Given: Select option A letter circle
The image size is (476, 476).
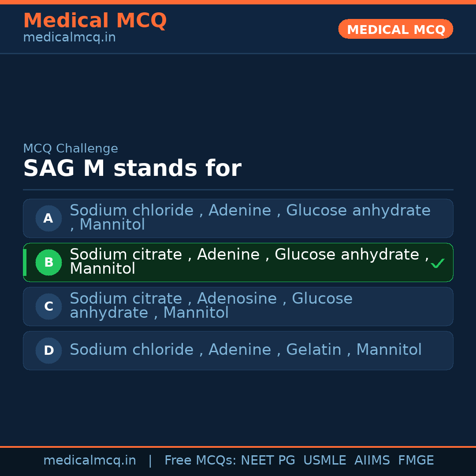Looking at the screenshot, I should coord(48,218).
